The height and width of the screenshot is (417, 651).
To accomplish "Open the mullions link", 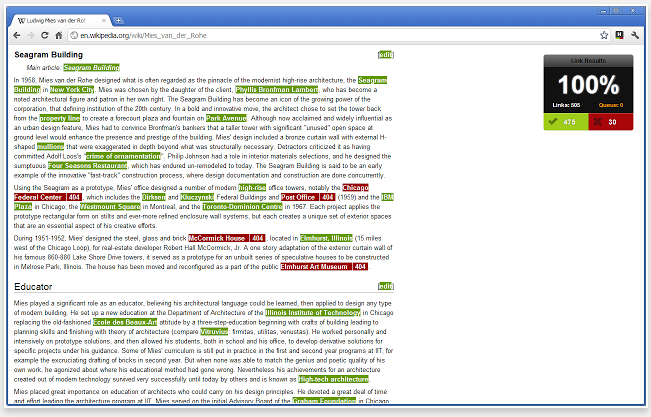I will click(50, 147).
